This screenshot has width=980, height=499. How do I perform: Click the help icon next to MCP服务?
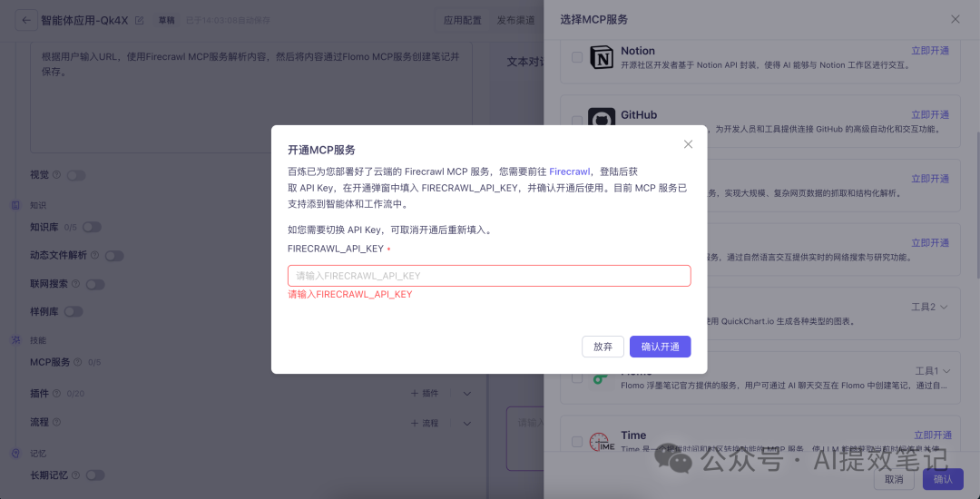coord(77,362)
